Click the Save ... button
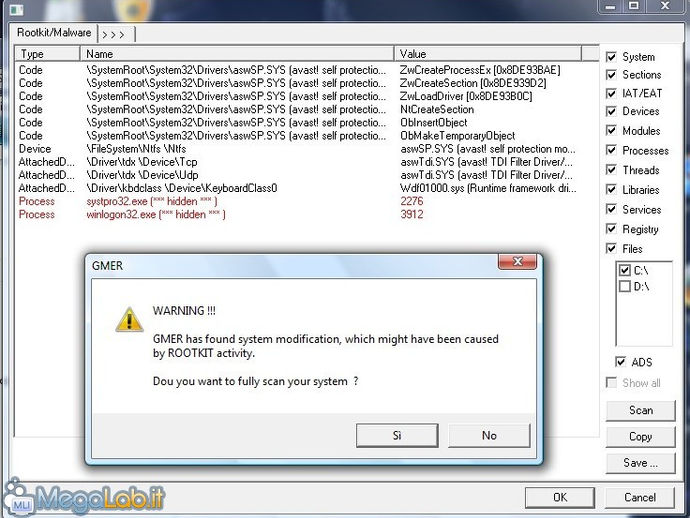The image size is (690, 518). (x=640, y=463)
